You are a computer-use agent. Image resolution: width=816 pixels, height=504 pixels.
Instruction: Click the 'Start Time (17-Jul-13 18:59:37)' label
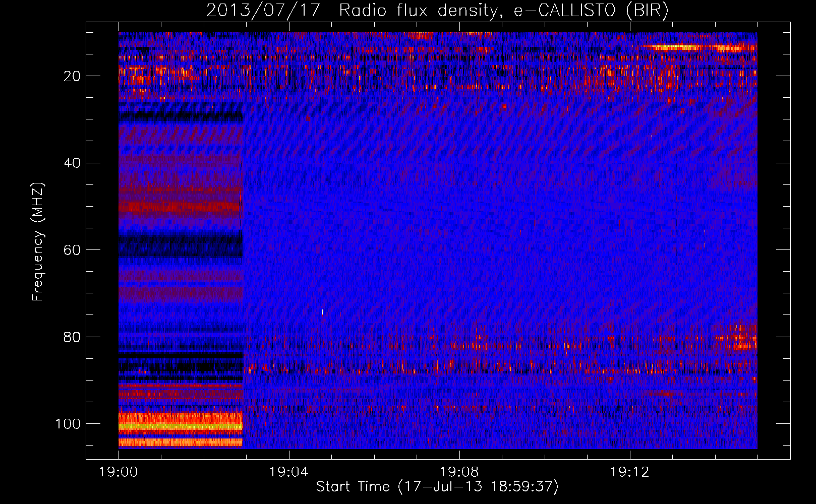coord(437,487)
